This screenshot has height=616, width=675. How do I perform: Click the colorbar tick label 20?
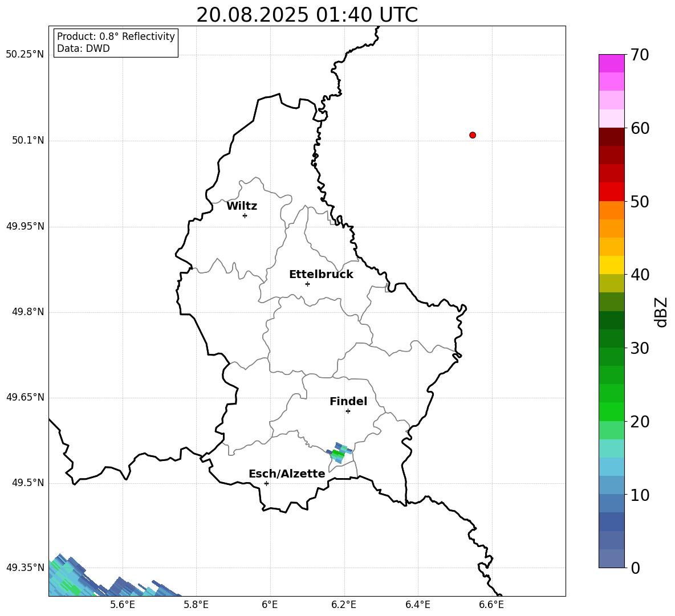(640, 422)
